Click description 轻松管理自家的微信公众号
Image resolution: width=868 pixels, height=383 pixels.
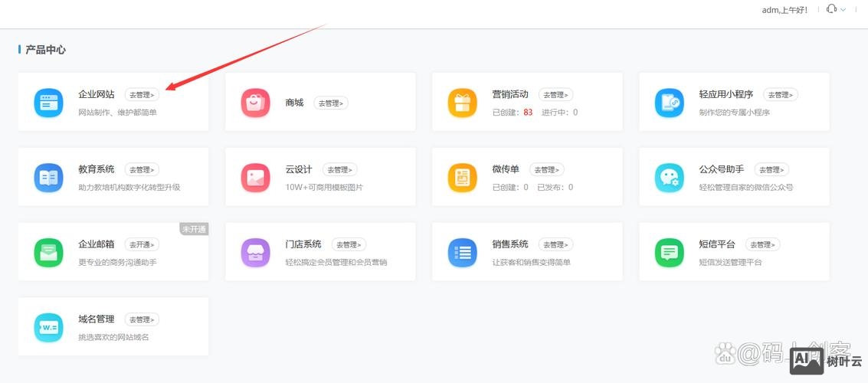click(x=746, y=187)
